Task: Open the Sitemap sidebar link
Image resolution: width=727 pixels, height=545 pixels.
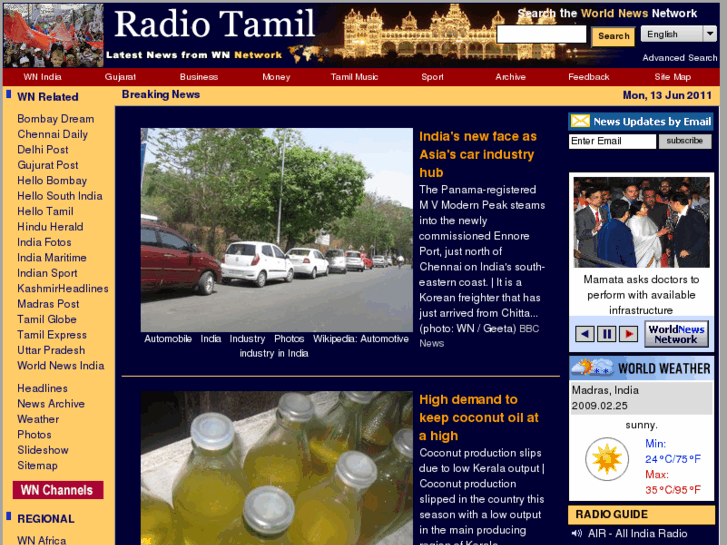Action: tap(37, 465)
